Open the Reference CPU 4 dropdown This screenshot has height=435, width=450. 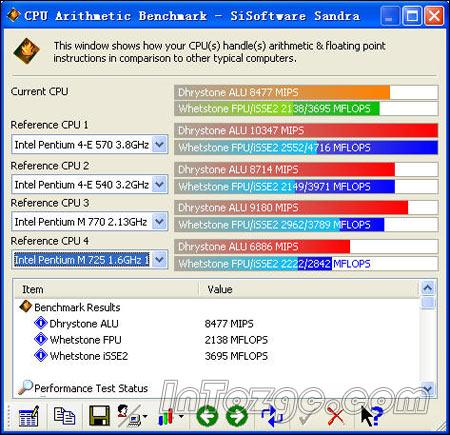coord(160,259)
